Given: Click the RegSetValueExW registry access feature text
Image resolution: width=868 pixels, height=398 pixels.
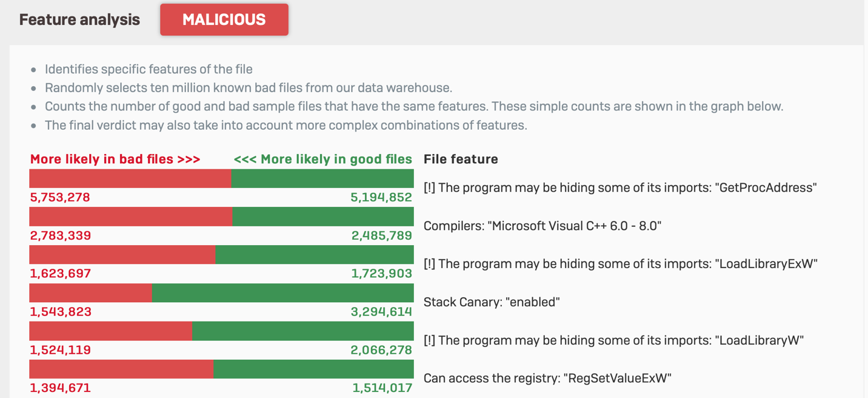Looking at the screenshot, I should (547, 378).
